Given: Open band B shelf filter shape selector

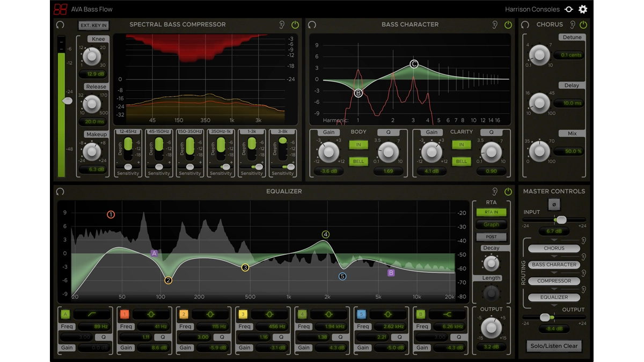Looking at the screenshot, I should [447, 314].
